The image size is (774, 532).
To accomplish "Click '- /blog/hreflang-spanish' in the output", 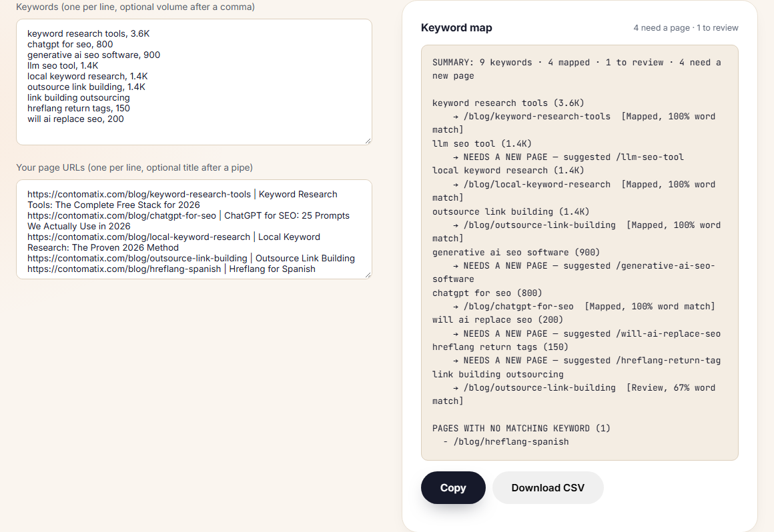I will [506, 442].
